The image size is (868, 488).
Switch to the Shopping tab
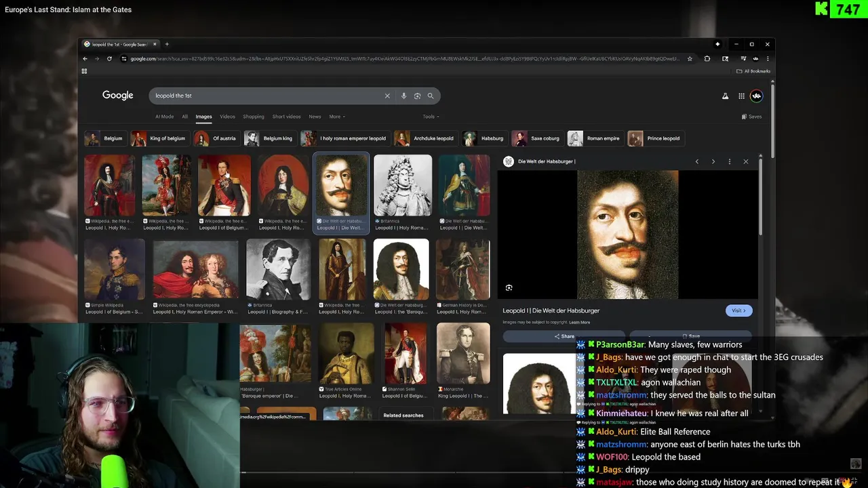(x=254, y=117)
